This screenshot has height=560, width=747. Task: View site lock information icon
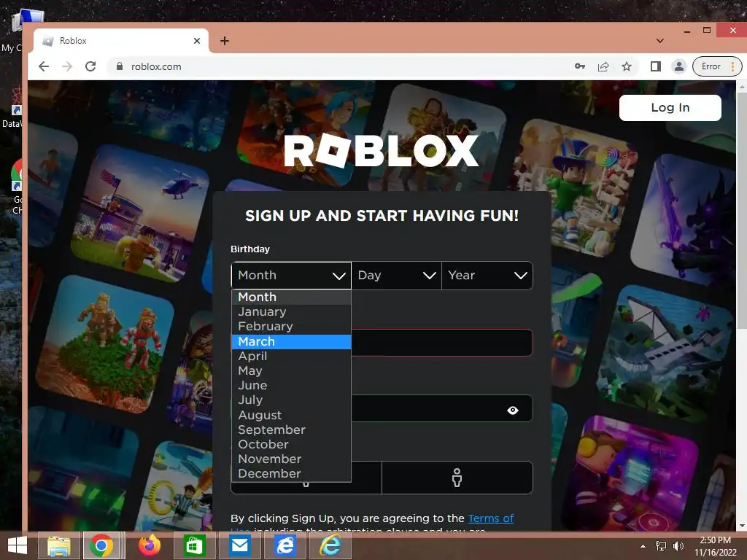(120, 66)
